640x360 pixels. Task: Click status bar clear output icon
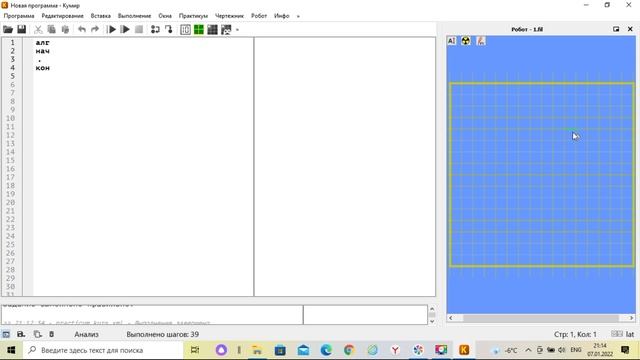click(x=51, y=334)
